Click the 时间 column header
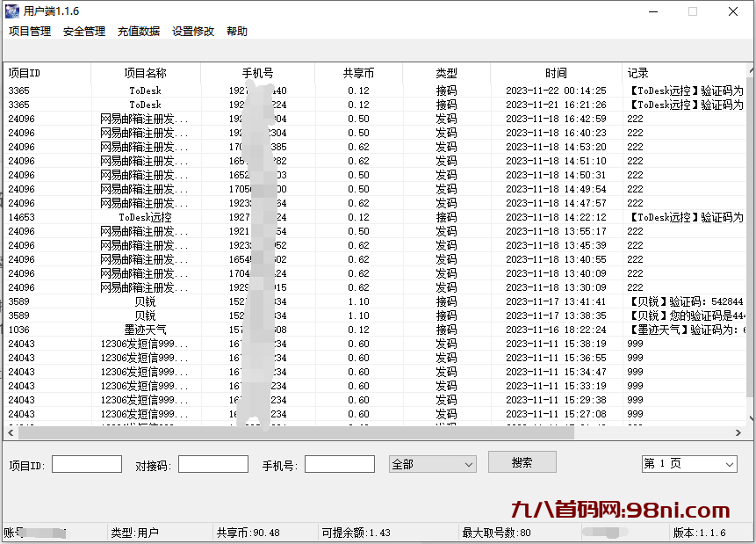Viewport: 756px width, 544px height. point(556,74)
